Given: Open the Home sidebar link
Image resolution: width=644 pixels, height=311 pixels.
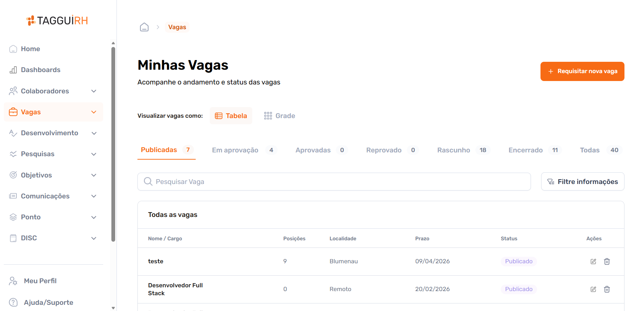Looking at the screenshot, I should pos(53,49).
